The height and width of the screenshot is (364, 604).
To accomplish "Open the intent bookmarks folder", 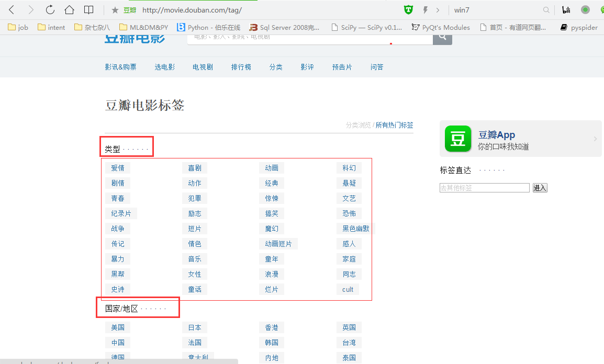I will click(x=51, y=27).
